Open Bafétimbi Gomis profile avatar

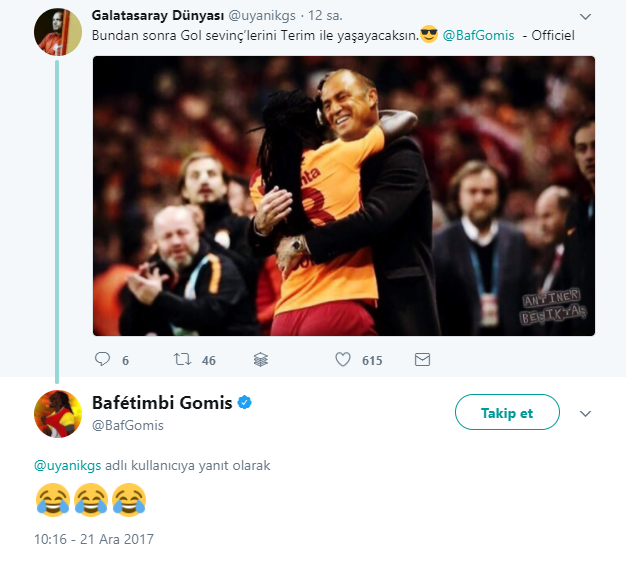click(x=57, y=413)
